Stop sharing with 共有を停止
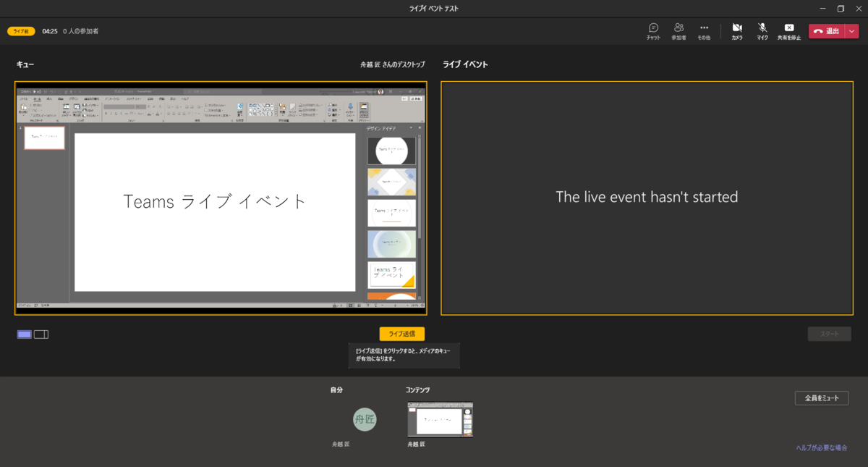The image size is (868, 467). pos(789,31)
